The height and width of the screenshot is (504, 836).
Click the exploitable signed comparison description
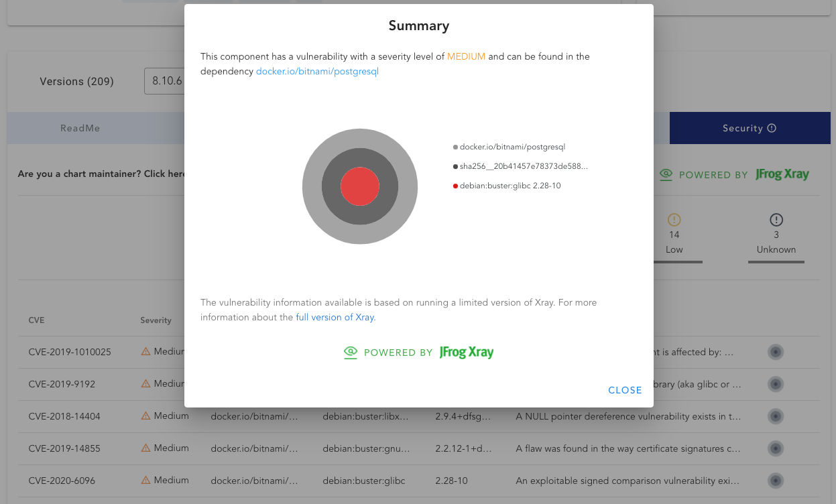628,481
